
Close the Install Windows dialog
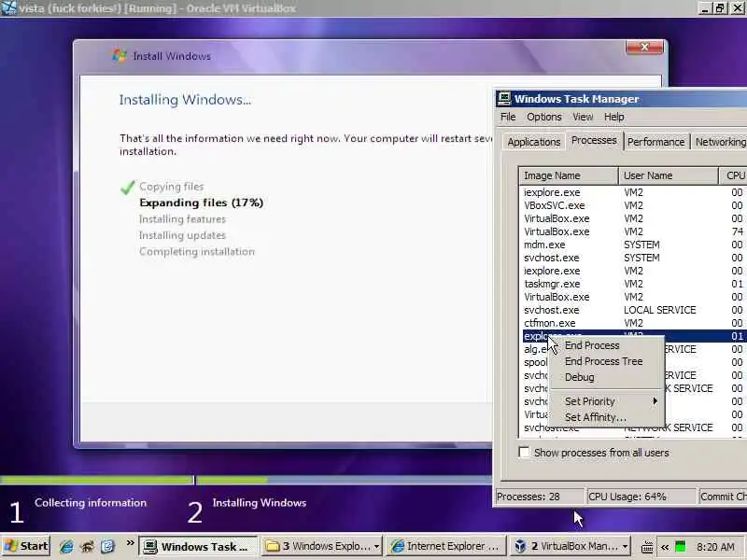point(644,48)
